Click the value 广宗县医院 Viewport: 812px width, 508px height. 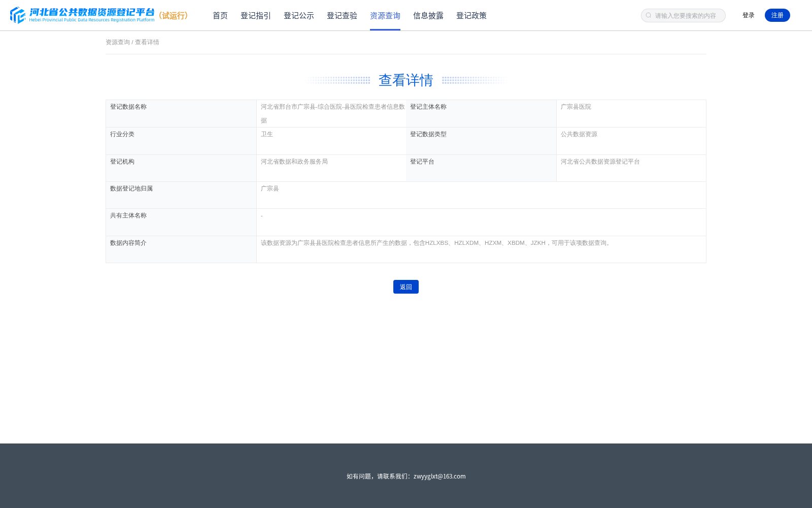pyautogui.click(x=576, y=107)
